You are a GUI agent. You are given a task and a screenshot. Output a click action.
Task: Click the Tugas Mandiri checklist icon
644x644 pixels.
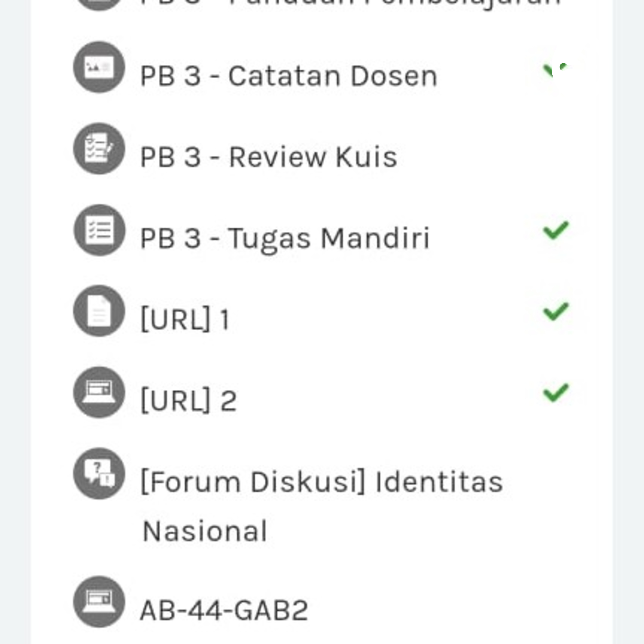(x=99, y=230)
